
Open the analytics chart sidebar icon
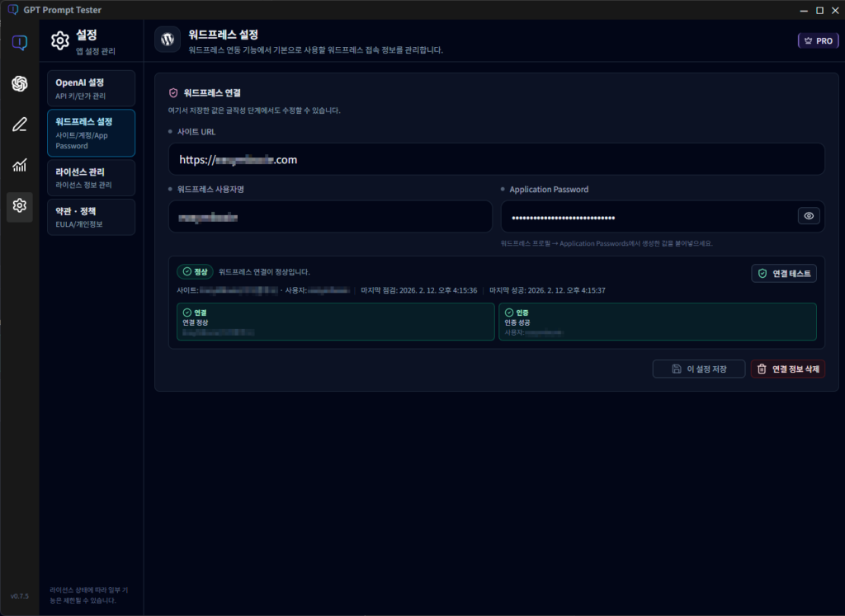tap(20, 166)
